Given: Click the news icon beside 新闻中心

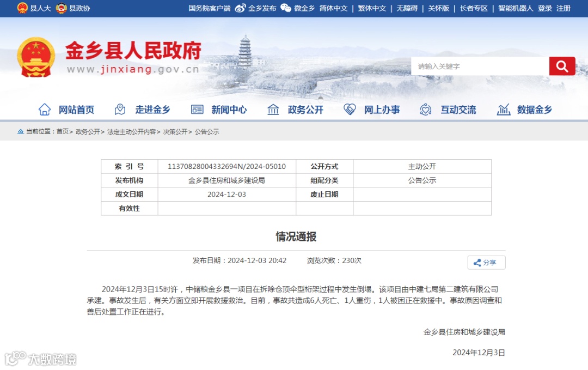Looking at the screenshot, I should (x=197, y=110).
